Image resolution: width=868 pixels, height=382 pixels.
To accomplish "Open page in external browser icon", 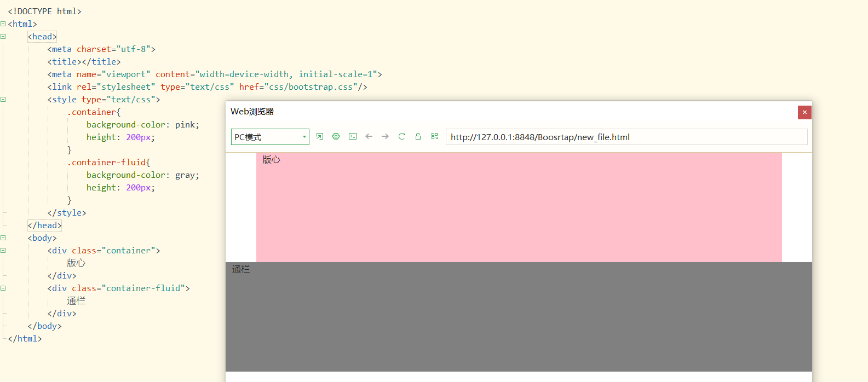I will (320, 136).
